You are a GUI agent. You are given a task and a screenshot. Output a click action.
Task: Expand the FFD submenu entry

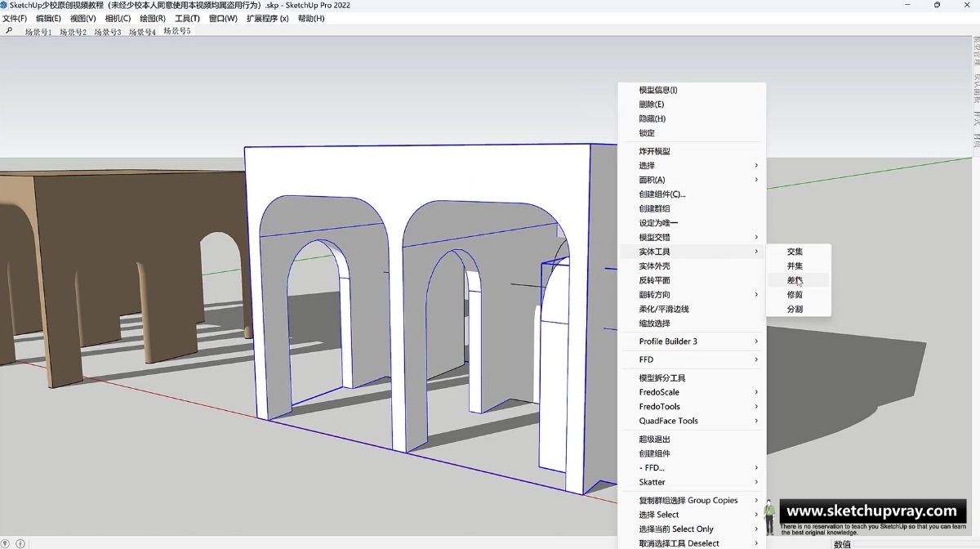692,359
